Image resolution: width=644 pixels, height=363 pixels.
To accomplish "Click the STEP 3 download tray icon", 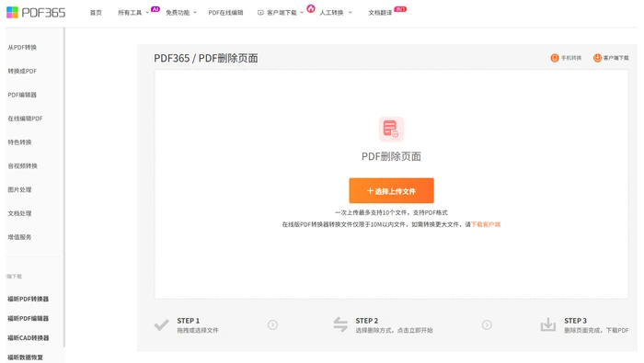I will point(548,324).
